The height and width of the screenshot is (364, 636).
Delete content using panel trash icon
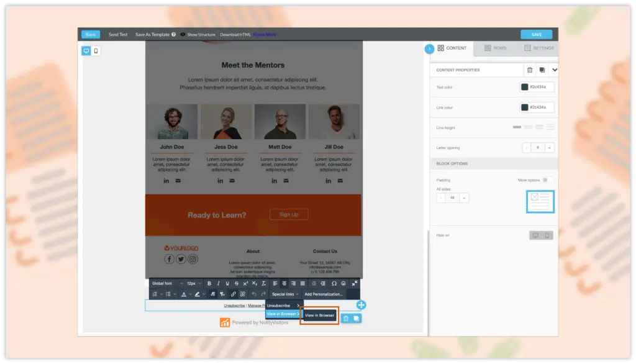coord(529,70)
